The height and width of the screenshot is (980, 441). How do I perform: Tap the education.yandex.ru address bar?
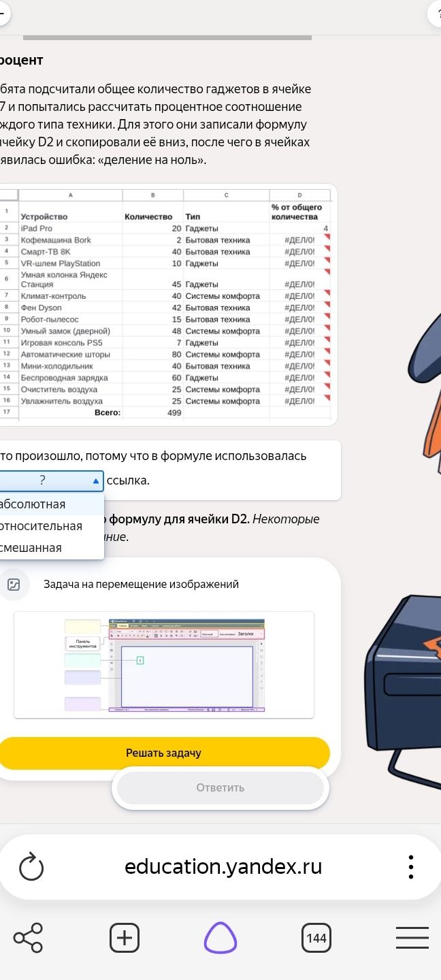[x=223, y=867]
